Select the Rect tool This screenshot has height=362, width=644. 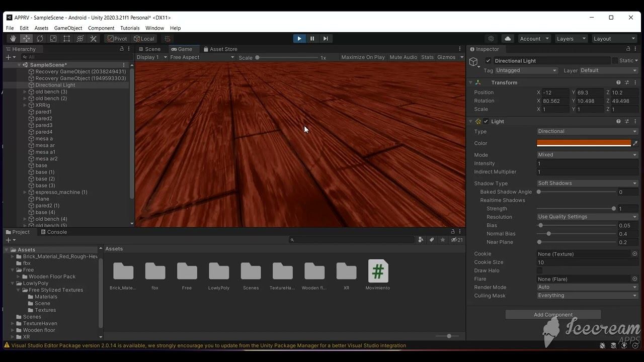[x=66, y=39]
